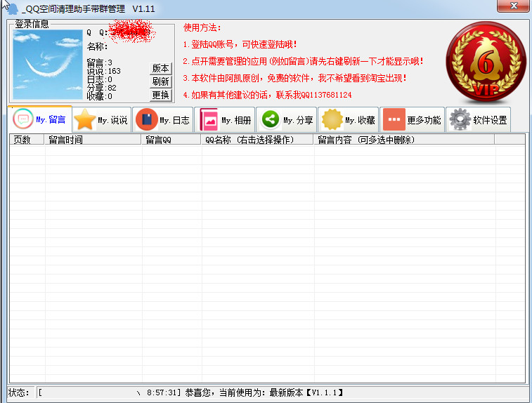Click the contact line with QQ1137681124

[x=267, y=95]
